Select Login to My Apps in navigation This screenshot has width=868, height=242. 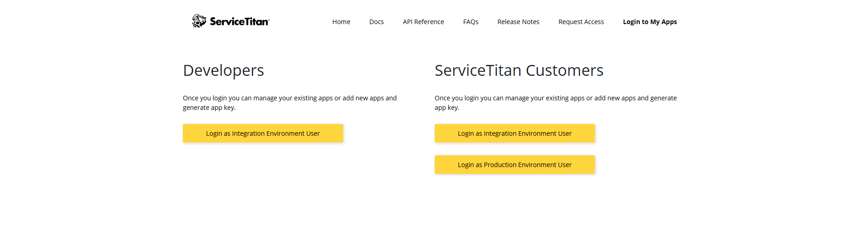tap(649, 22)
